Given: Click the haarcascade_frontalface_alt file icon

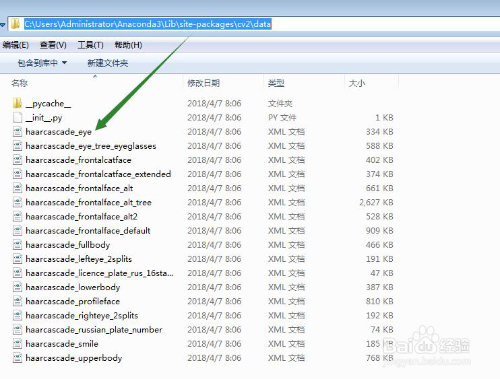Looking at the screenshot, I should pyautogui.click(x=17, y=188).
